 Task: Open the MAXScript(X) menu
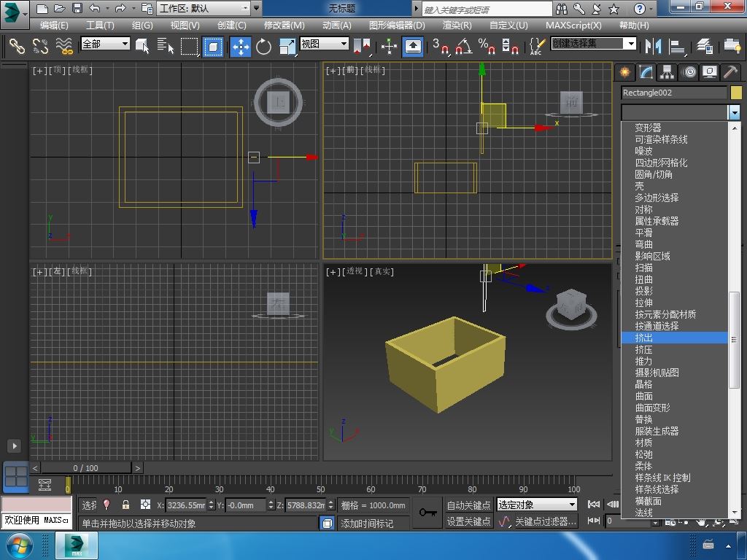click(573, 26)
